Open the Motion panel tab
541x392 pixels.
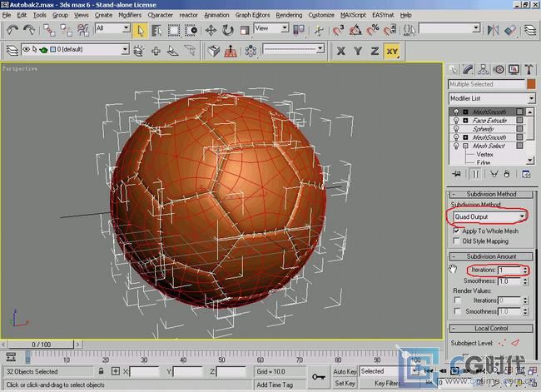499,70
